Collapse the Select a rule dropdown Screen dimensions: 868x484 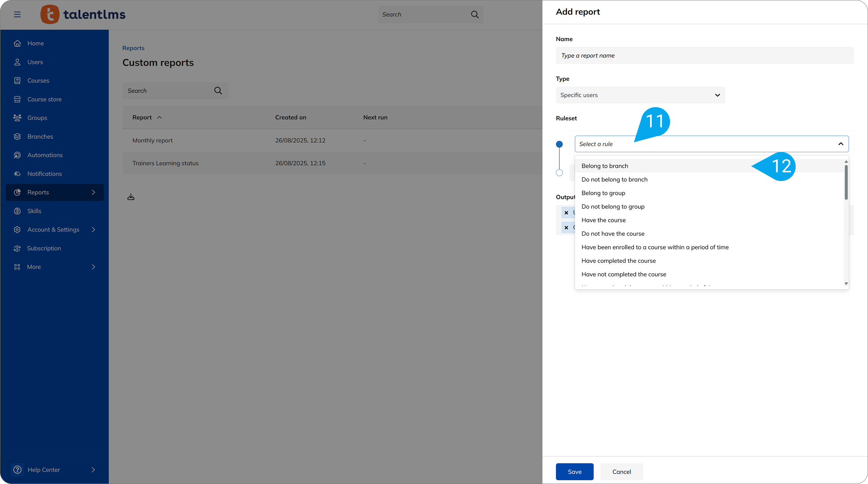click(x=840, y=144)
